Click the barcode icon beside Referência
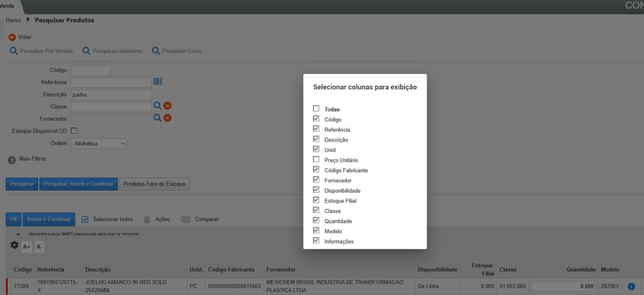 158,82
